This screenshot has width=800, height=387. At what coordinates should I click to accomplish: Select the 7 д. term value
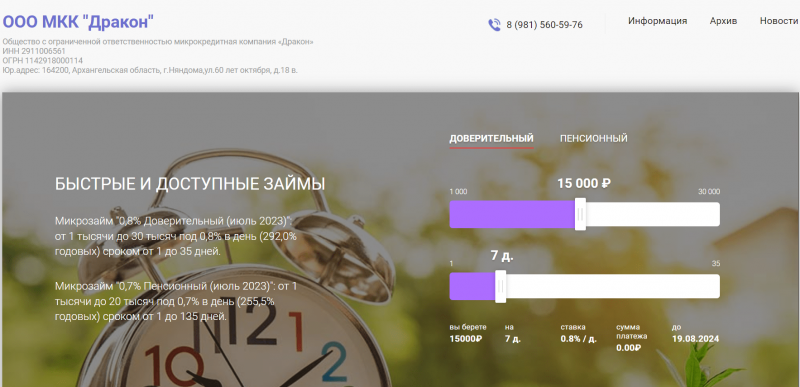click(502, 255)
